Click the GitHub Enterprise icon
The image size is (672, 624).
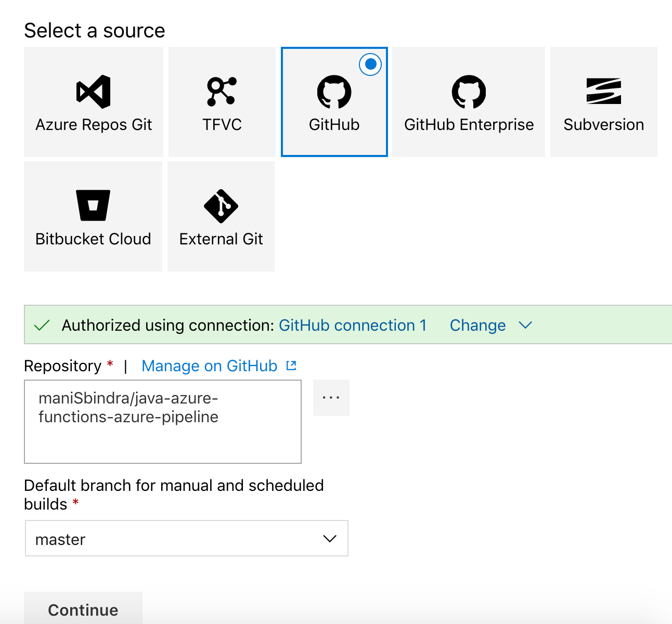click(468, 92)
